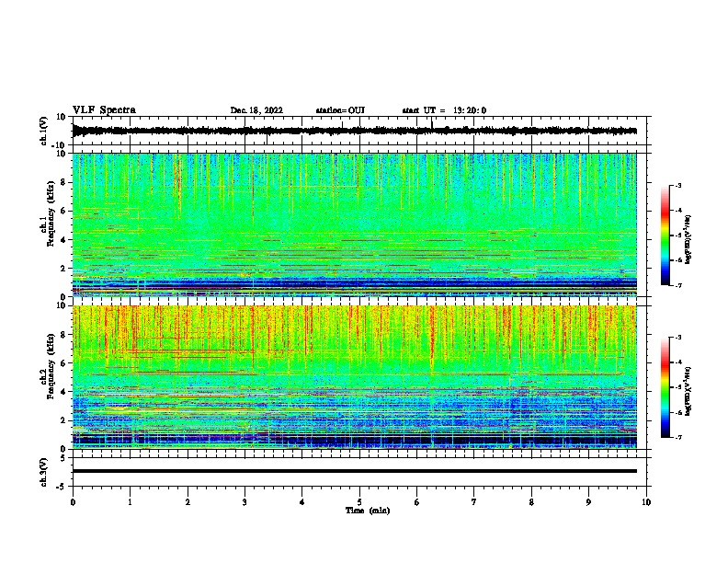
Task: Click the "ch.3(V)" axis label
Action: [44, 472]
